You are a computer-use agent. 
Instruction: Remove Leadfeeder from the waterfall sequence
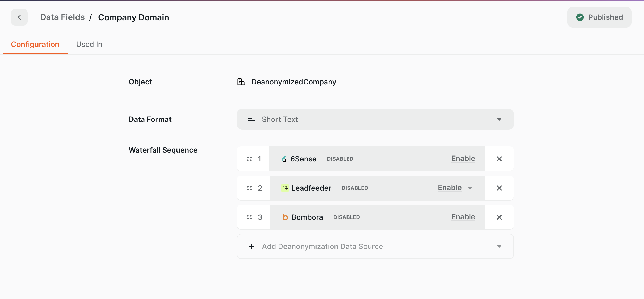[x=499, y=188]
